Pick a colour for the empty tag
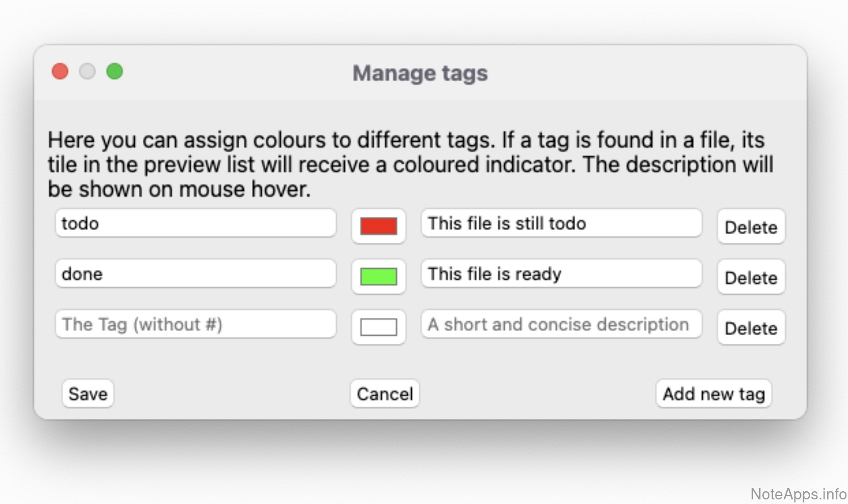848x504 pixels. 378,327
